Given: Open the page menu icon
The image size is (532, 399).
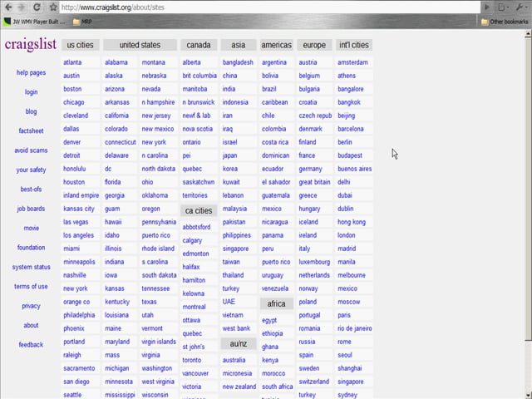Looking at the screenshot, I should (x=503, y=7).
